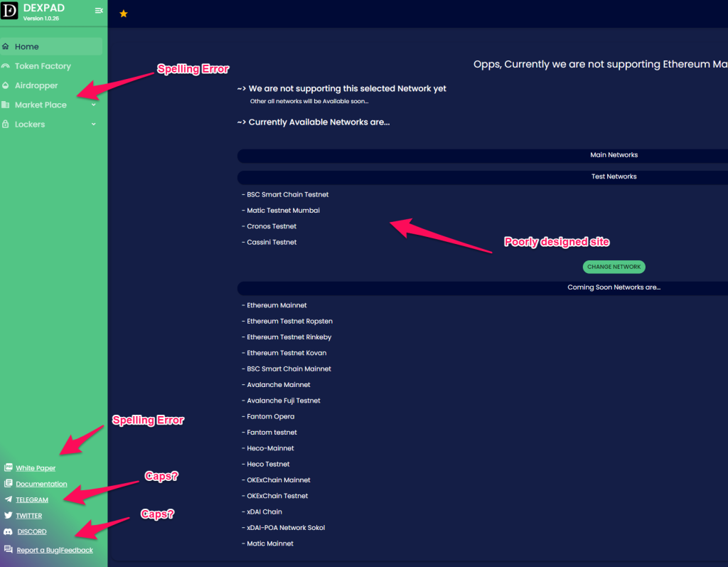Viewport: 728px width, 567px height.
Task: Visit the DISCORD link
Action: pyautogui.click(x=32, y=531)
